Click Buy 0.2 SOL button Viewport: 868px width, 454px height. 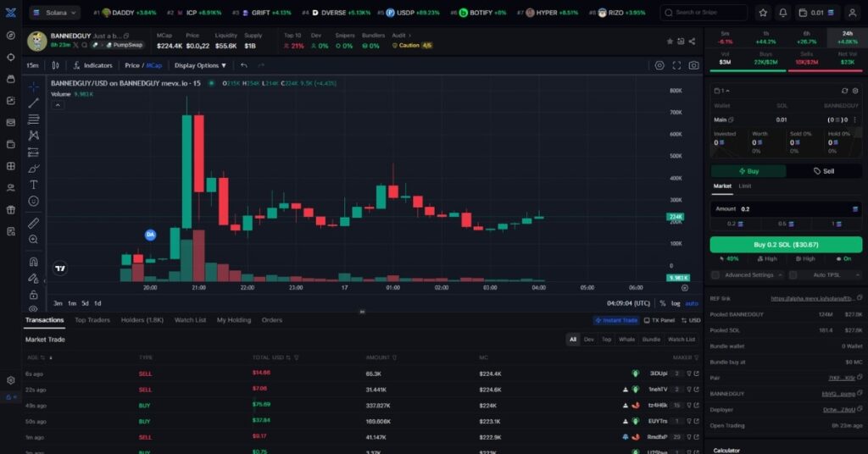coord(786,245)
